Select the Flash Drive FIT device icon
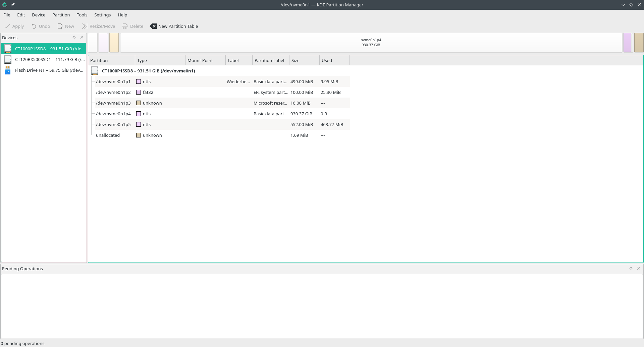The height and width of the screenshot is (347, 644). pyautogui.click(x=8, y=70)
